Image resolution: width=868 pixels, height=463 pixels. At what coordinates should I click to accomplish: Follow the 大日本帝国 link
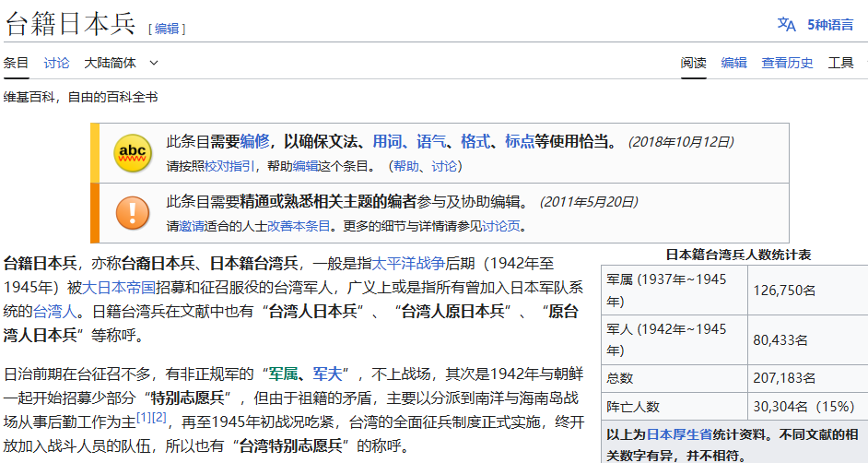tap(119, 288)
